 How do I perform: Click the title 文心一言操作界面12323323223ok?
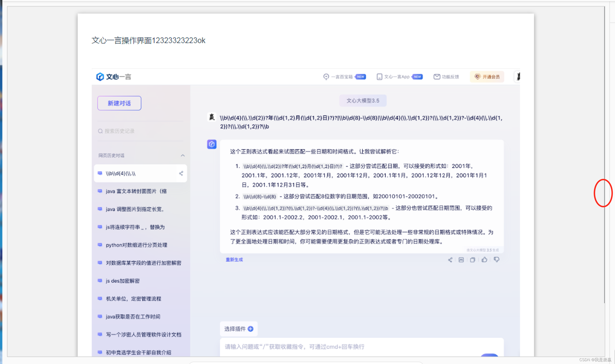pyautogui.click(x=148, y=40)
